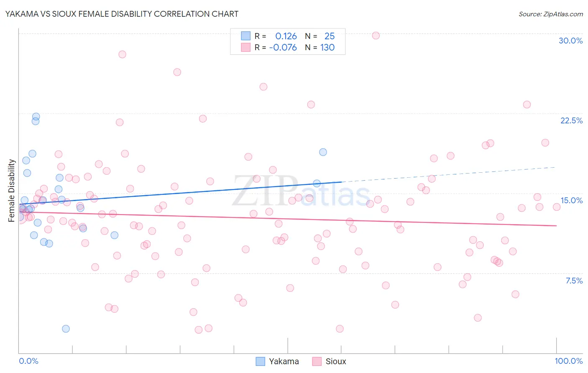Click the 30.0% y-axis label
The width and height of the screenshot is (588, 373).
(570, 41)
